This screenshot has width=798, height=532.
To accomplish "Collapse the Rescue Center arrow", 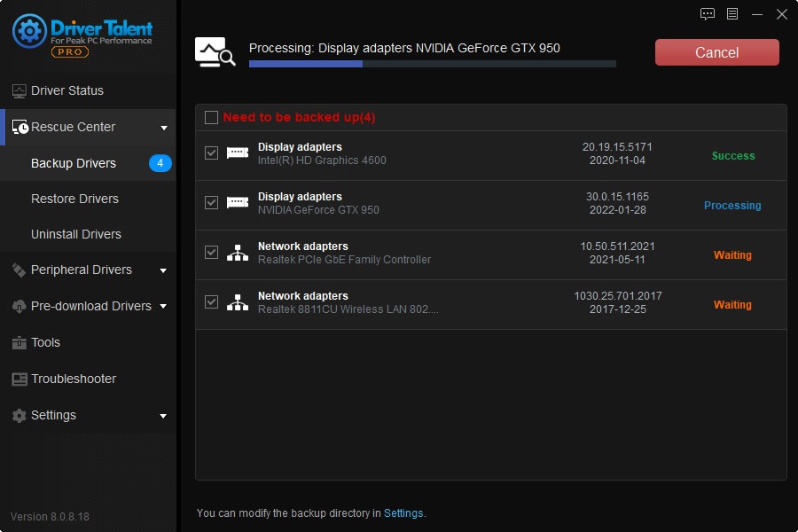I will coord(164,128).
